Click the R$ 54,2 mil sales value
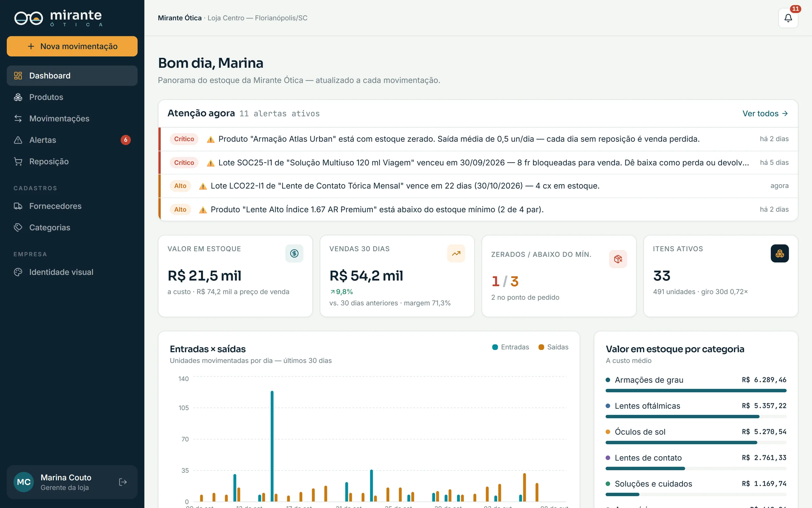 (366, 276)
